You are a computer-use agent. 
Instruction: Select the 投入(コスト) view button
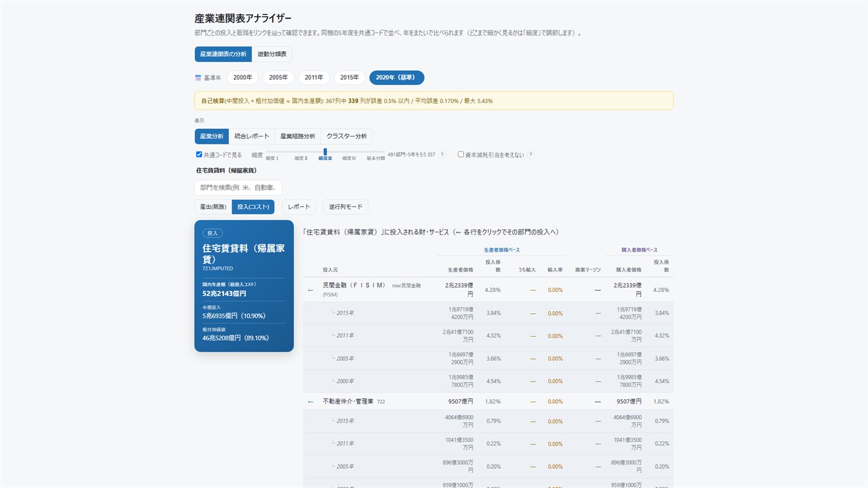pyautogui.click(x=253, y=206)
